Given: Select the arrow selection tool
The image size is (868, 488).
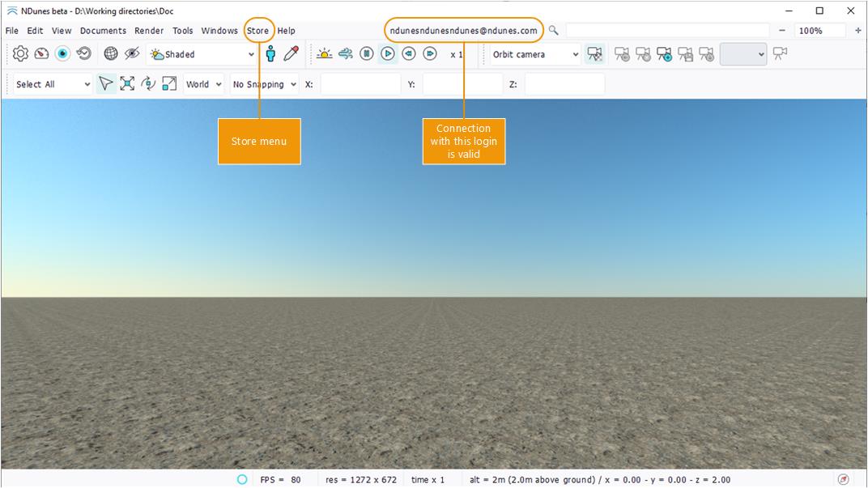Looking at the screenshot, I should pyautogui.click(x=105, y=84).
